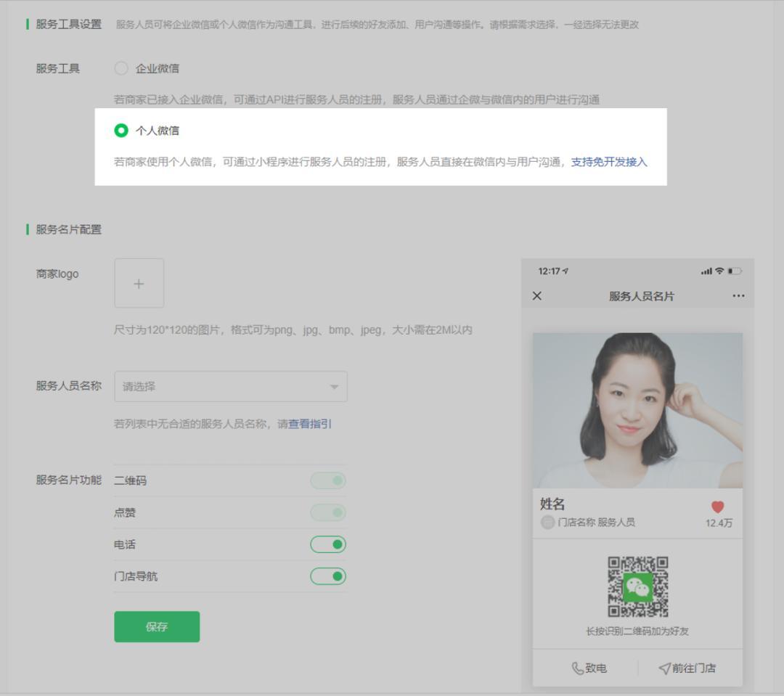Tap the navigation arrow beside 前往门店

click(664, 668)
